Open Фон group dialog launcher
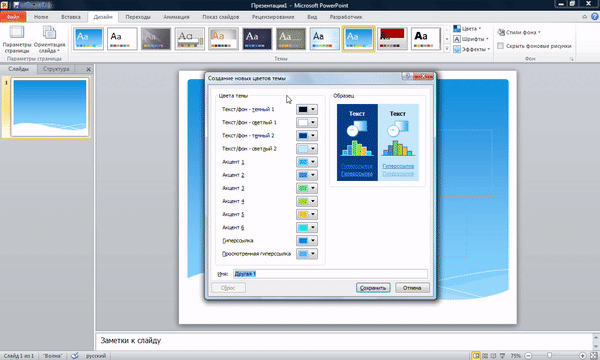Viewport: 600px width, 360px height. [572, 59]
